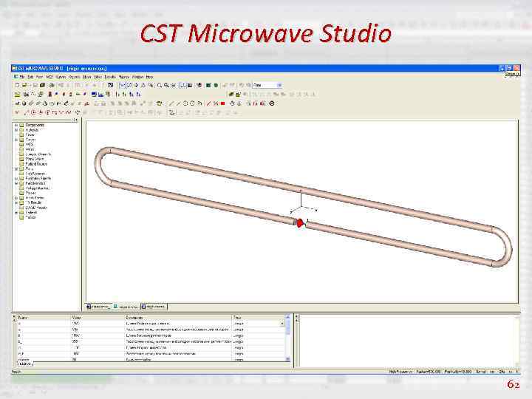Select 2D/3D Results in the navigation tree
The width and height of the screenshot is (532, 399).
click(x=36, y=208)
